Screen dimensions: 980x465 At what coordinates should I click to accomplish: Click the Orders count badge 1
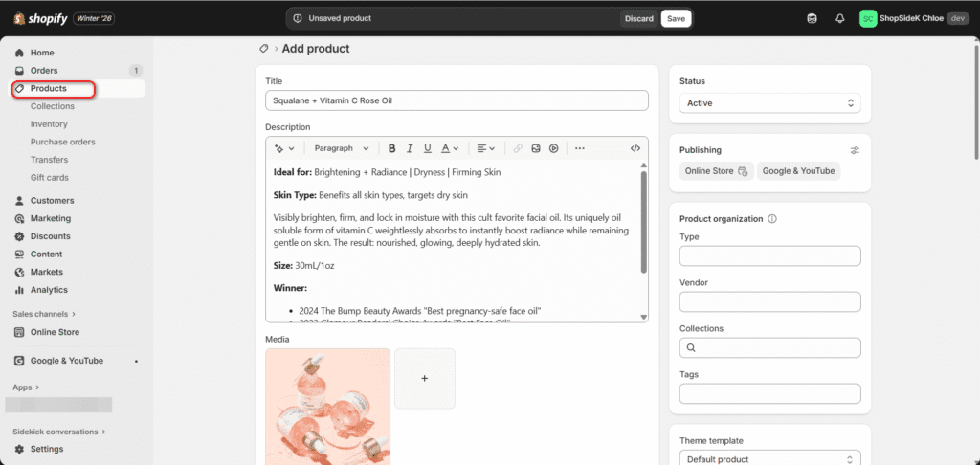(x=136, y=71)
